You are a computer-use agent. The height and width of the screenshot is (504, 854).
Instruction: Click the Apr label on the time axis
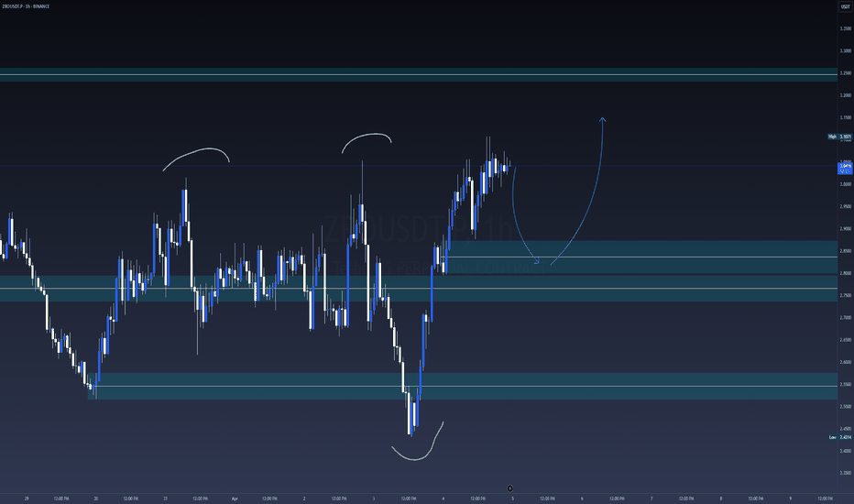pyautogui.click(x=235, y=499)
